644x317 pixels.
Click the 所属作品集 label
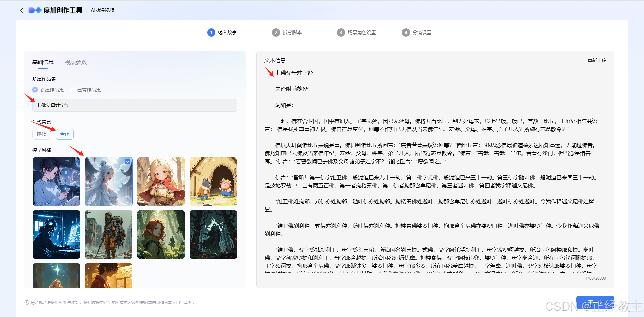[44, 79]
